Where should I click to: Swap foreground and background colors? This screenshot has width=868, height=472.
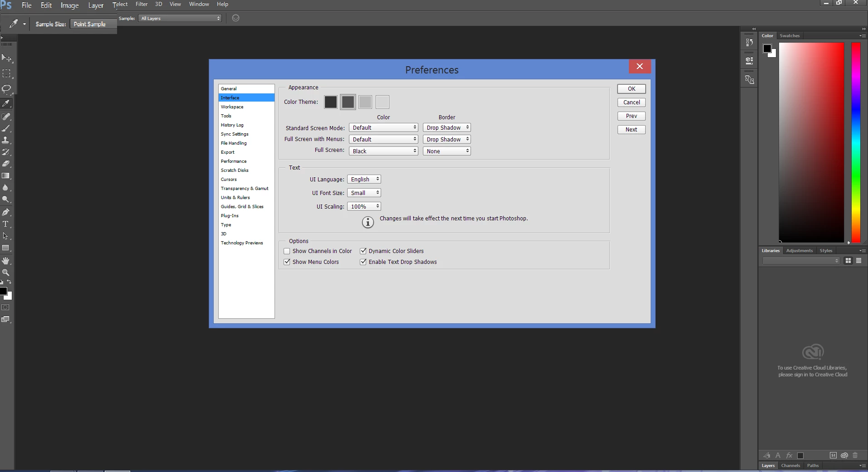(9, 282)
